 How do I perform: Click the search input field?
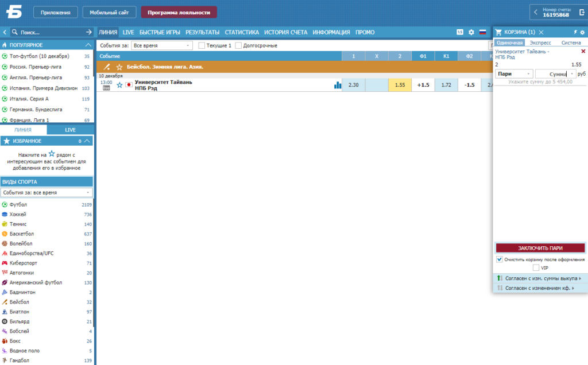[x=52, y=32]
